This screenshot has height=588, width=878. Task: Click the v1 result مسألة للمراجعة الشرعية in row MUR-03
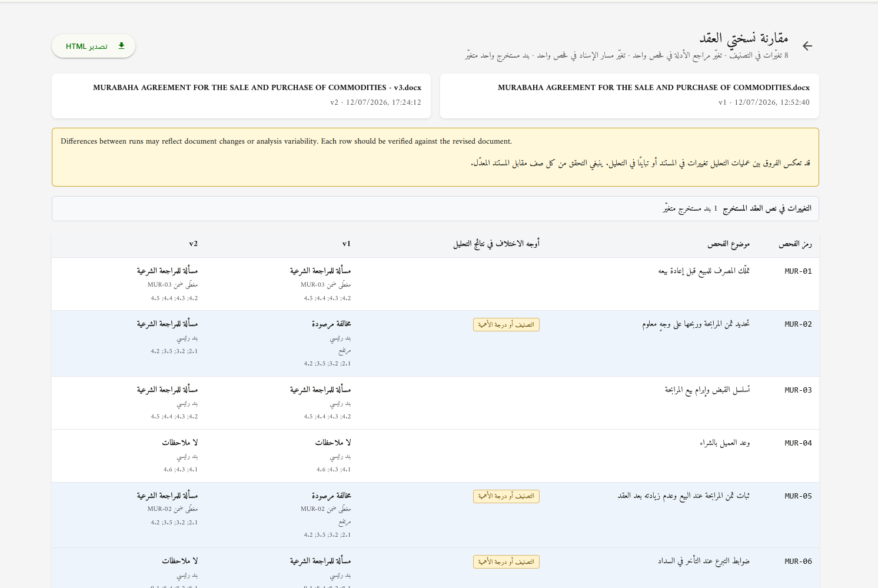click(320, 390)
